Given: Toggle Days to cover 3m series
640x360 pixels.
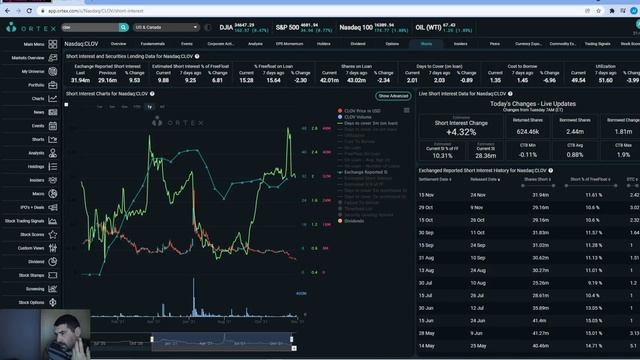Looking at the screenshot, I should pos(367,123).
